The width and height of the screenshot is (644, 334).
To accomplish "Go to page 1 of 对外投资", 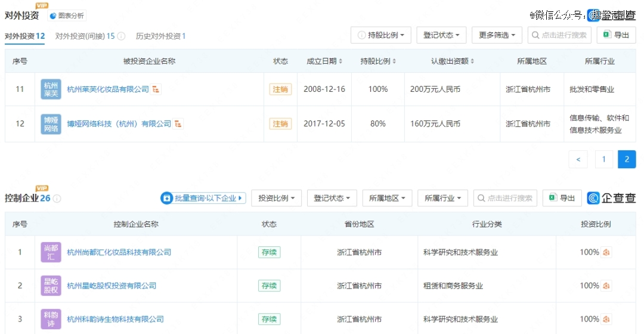I will pos(603,159).
